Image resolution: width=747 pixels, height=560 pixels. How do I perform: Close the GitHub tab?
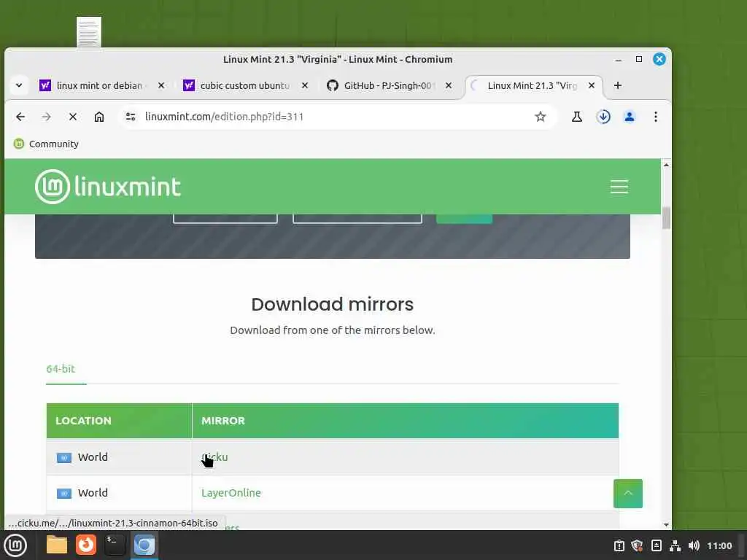pyautogui.click(x=449, y=85)
